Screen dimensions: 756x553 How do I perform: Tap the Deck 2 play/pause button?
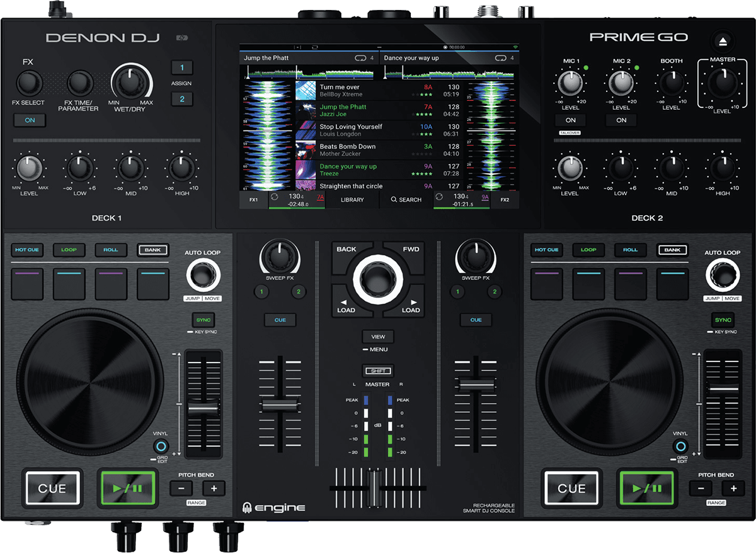648,488
